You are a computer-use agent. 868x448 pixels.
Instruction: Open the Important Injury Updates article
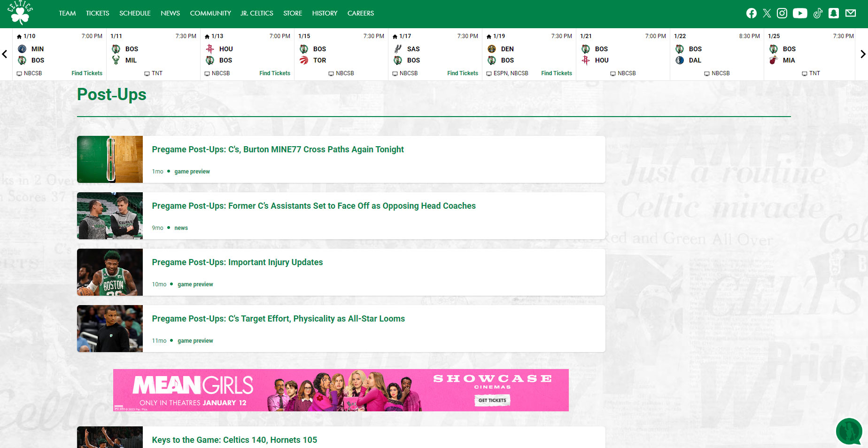(237, 262)
